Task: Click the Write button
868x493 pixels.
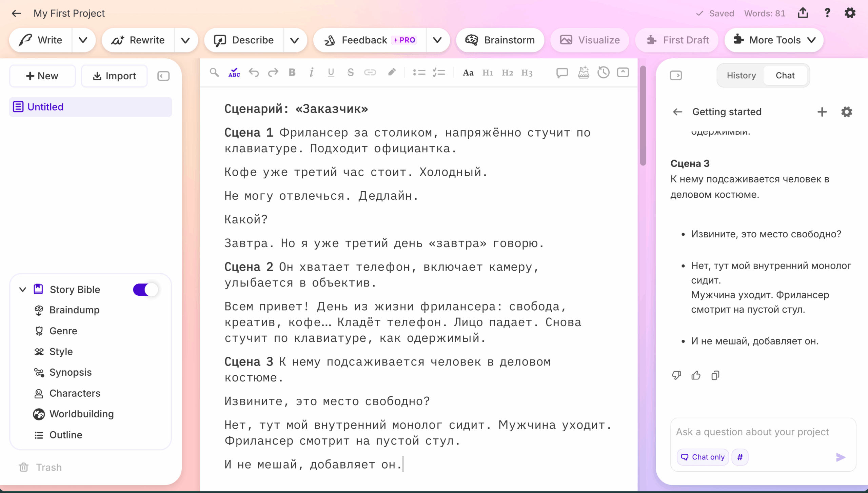Action: tap(41, 40)
